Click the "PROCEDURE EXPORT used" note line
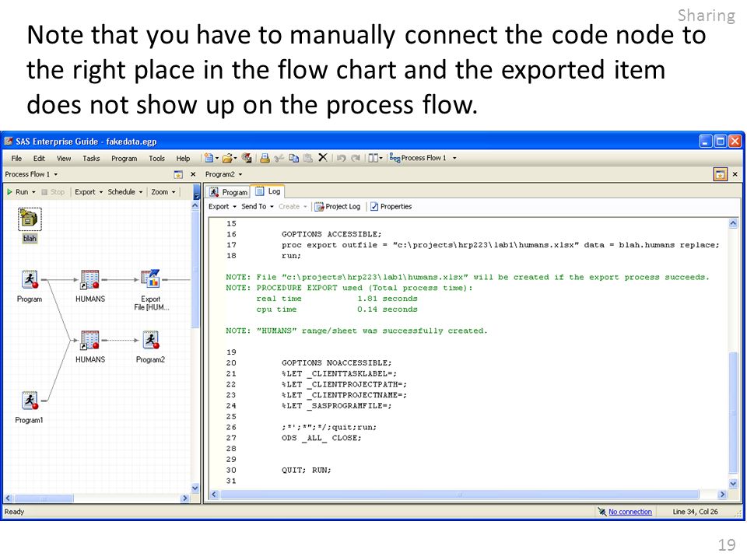This screenshot has width=747, height=560. point(349,288)
